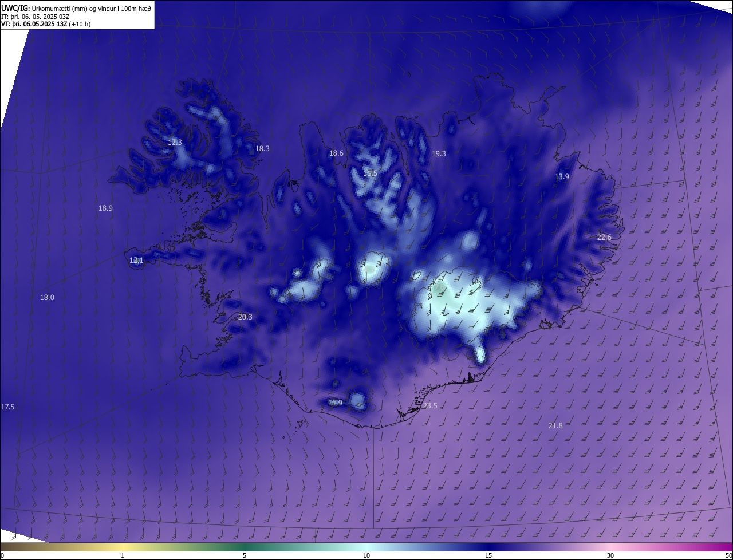Click the 12.1 value label
This screenshot has height=560, width=733.
136,260
